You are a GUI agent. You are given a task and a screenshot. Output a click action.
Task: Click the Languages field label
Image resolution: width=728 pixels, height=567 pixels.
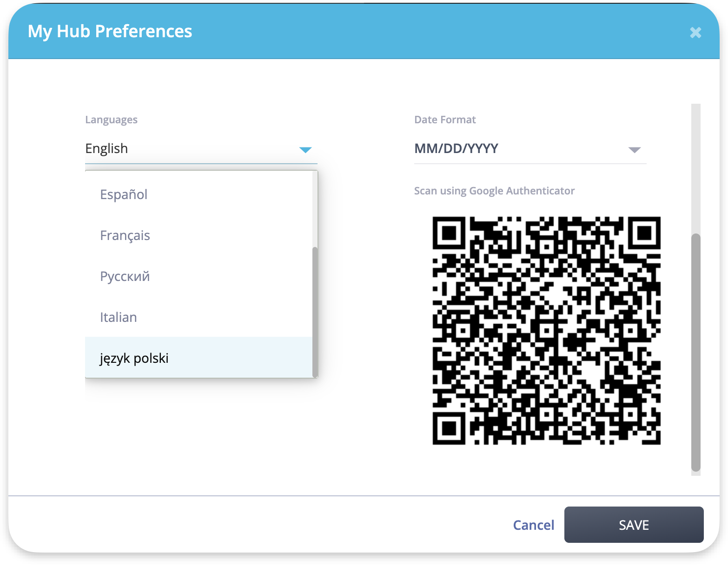point(111,120)
